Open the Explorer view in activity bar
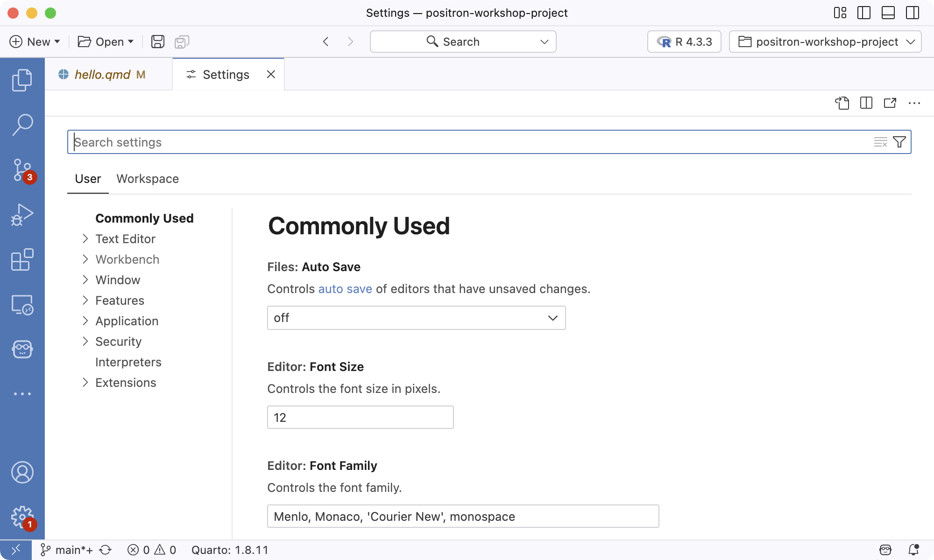 [22, 80]
